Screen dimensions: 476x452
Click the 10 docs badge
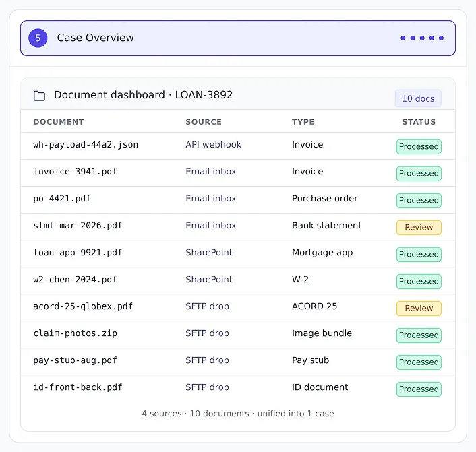coord(418,98)
